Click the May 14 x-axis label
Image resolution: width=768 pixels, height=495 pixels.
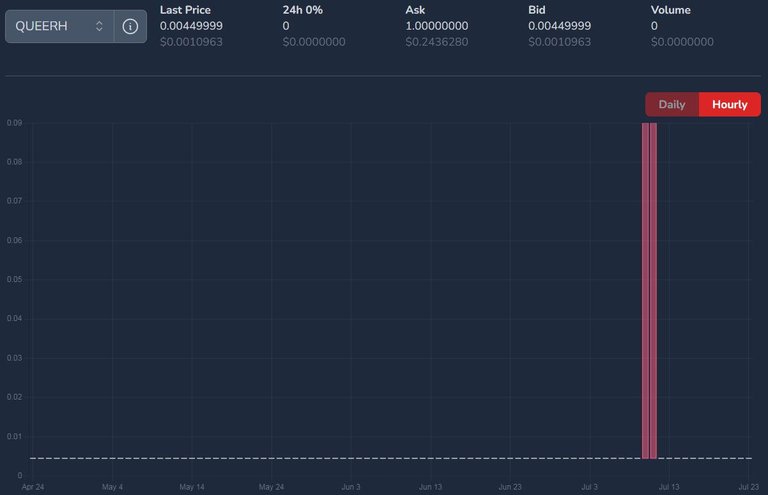(x=192, y=487)
